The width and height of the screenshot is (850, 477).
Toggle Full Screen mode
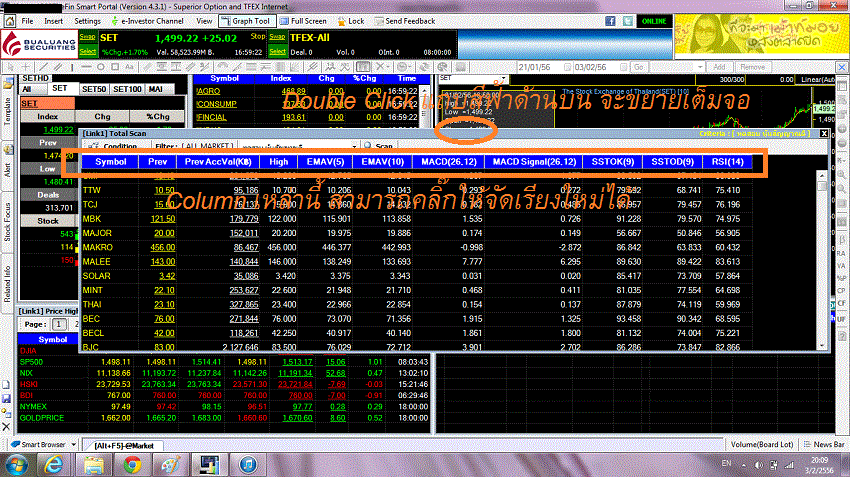[303, 21]
